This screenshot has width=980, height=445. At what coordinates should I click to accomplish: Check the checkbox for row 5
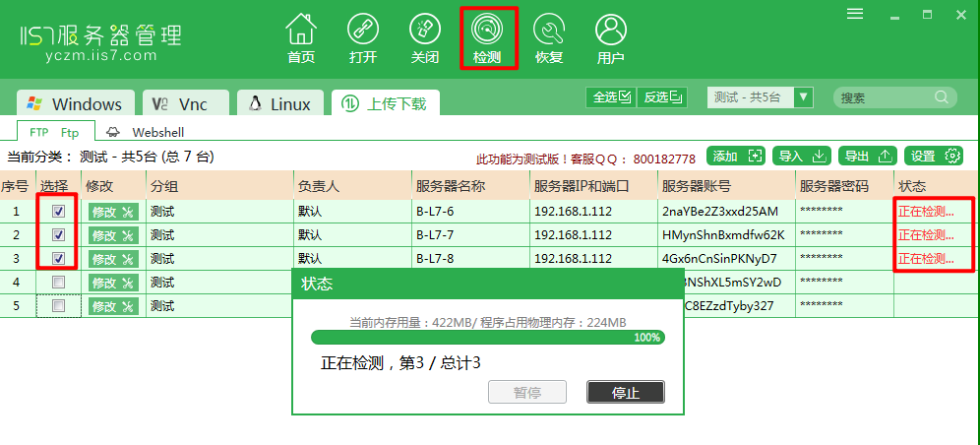pos(59,306)
